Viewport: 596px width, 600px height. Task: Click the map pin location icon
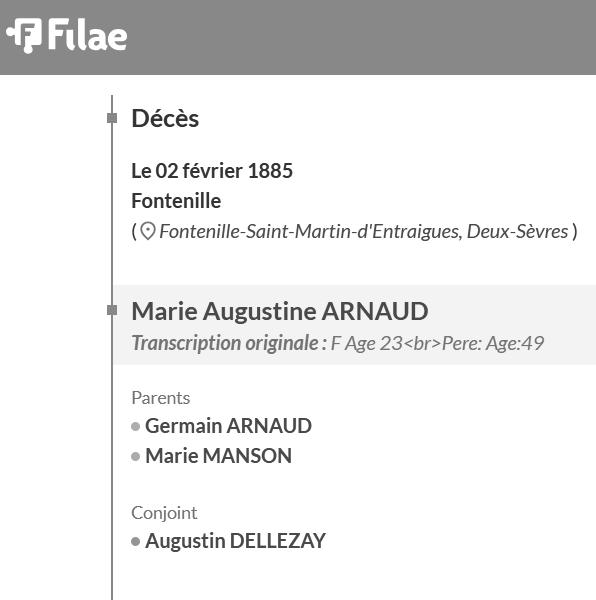(148, 232)
